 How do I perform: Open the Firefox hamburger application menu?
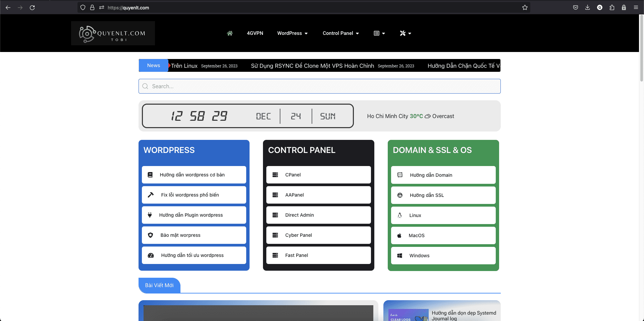pyautogui.click(x=636, y=7)
